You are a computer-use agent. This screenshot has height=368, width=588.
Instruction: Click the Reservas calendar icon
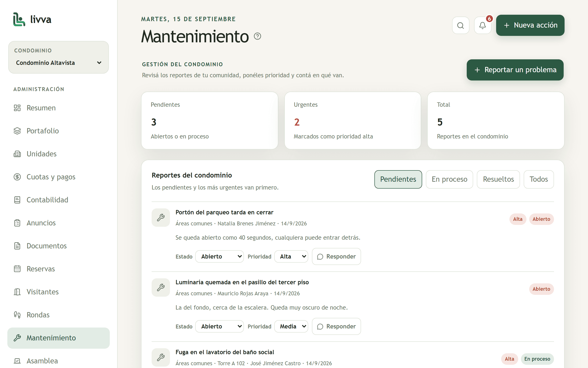tap(17, 269)
